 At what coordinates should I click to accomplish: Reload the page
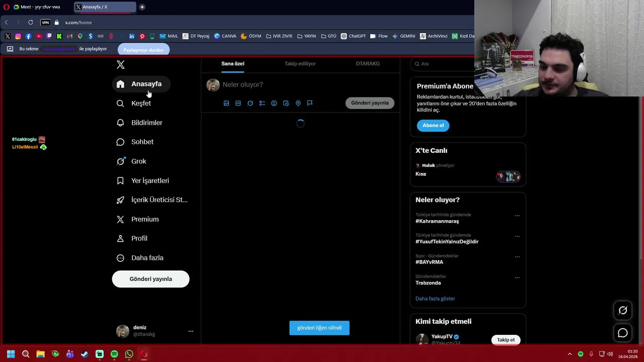click(x=31, y=23)
